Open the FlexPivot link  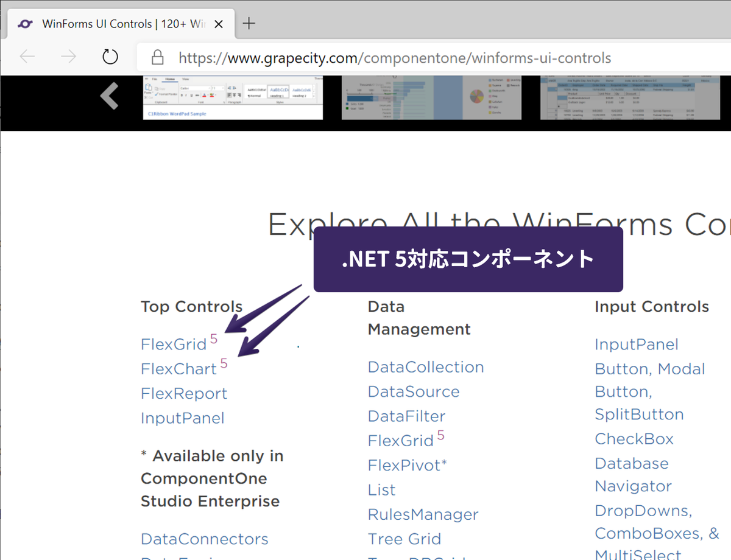point(408,466)
